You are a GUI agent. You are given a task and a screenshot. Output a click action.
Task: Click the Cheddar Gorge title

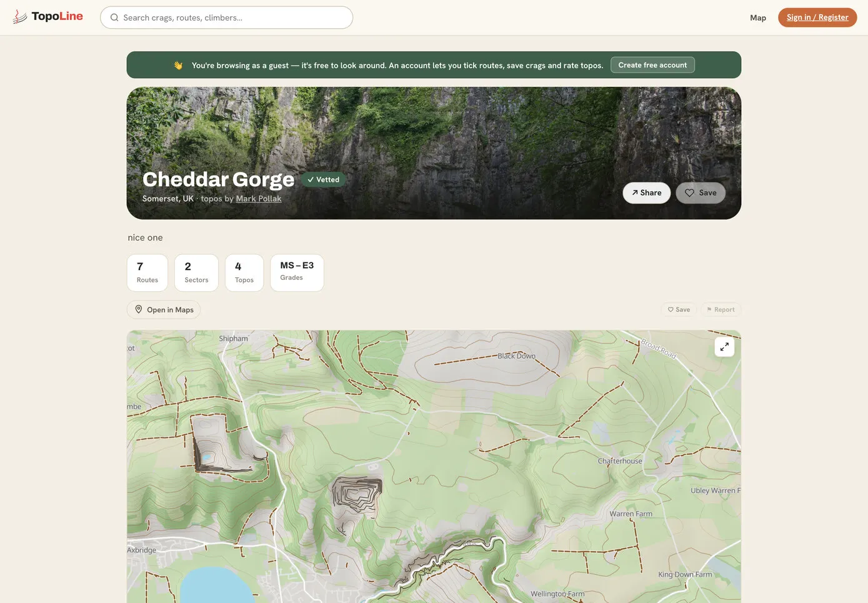tap(218, 179)
